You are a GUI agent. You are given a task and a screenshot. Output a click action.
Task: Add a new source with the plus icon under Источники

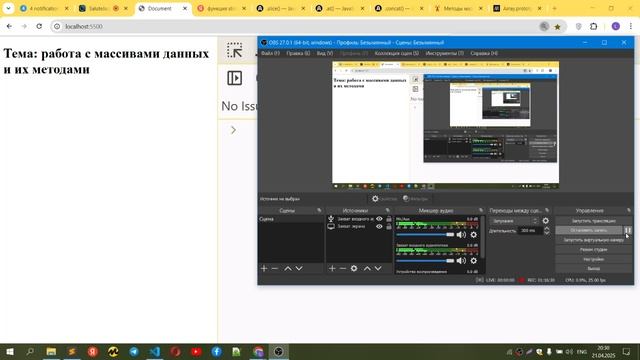[332, 268]
